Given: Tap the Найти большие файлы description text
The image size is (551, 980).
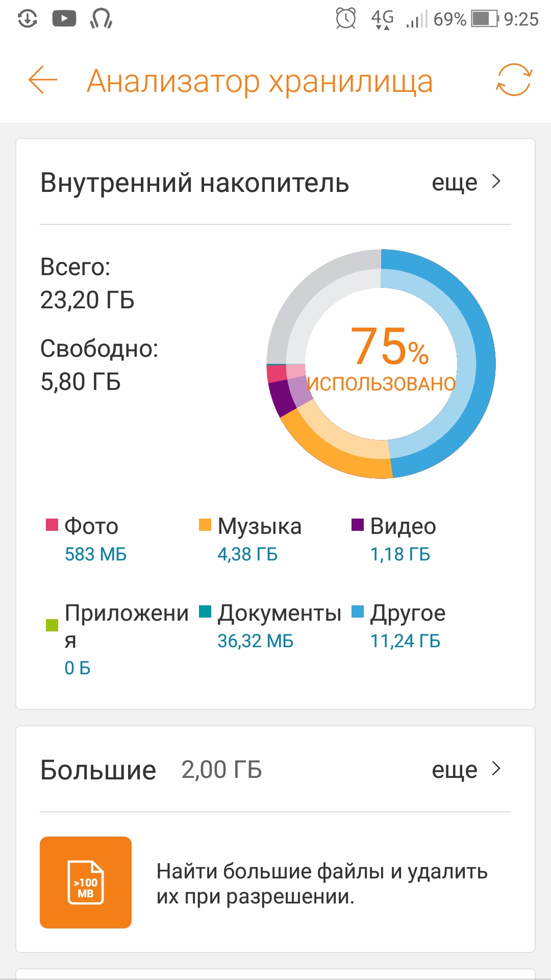Looking at the screenshot, I should [322, 884].
